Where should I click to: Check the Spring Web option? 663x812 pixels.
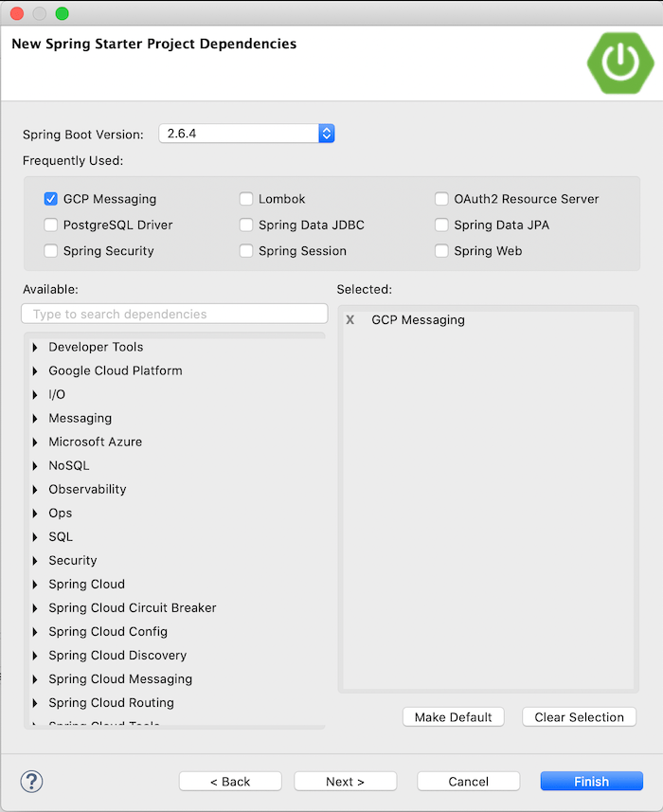(441, 251)
